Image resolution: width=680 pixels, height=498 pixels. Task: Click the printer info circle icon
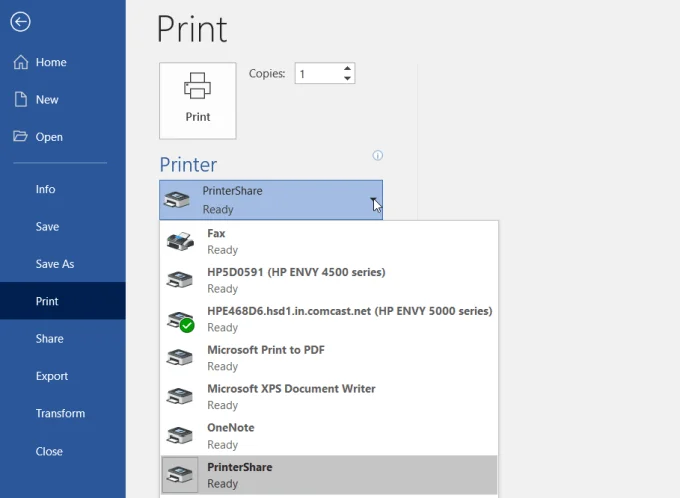pos(378,155)
